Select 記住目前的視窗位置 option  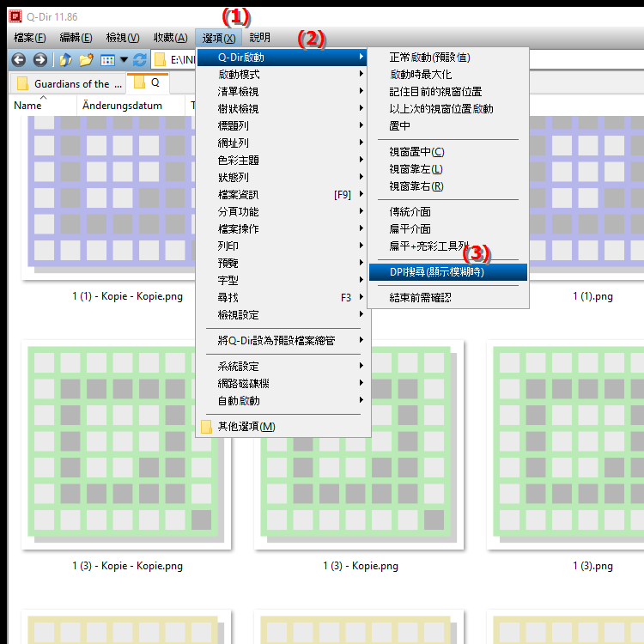tap(447, 92)
